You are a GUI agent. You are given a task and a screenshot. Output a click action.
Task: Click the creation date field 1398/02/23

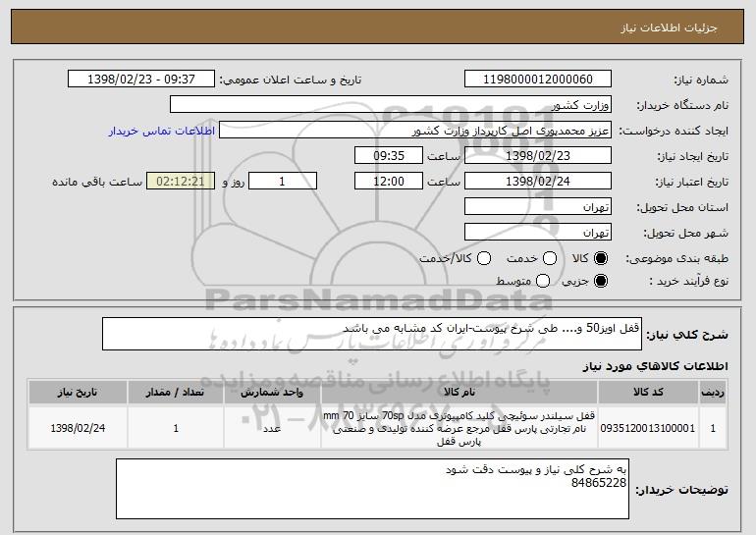[x=538, y=156]
